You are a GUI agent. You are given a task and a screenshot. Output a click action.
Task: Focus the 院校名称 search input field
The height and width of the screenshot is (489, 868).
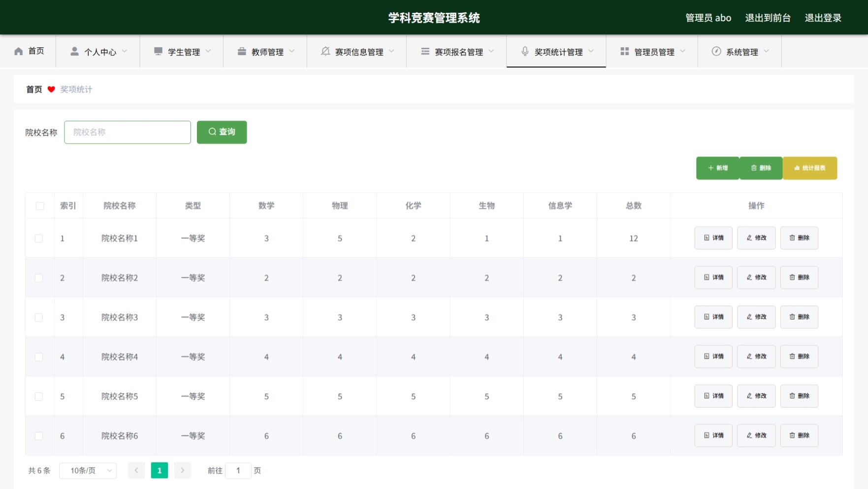pyautogui.click(x=128, y=132)
